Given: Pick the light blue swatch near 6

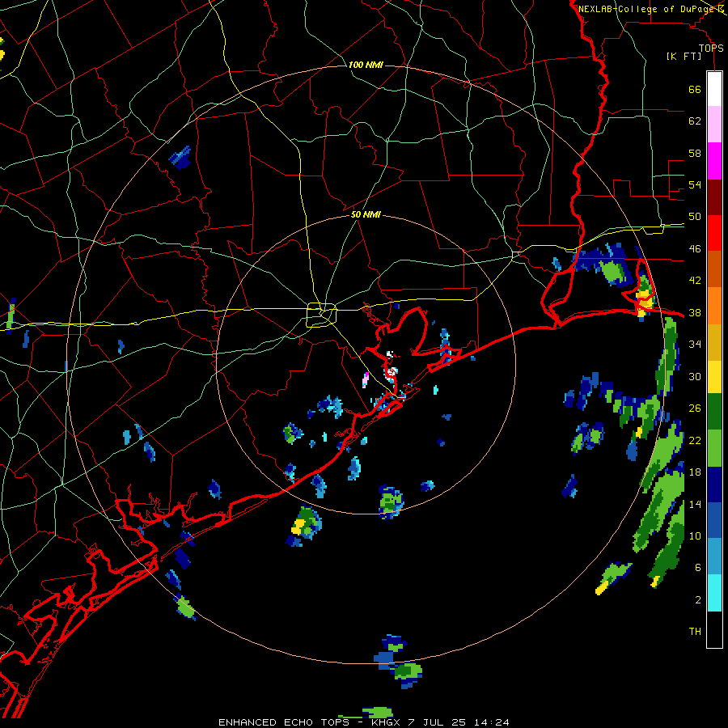Looking at the screenshot, I should click(714, 557).
